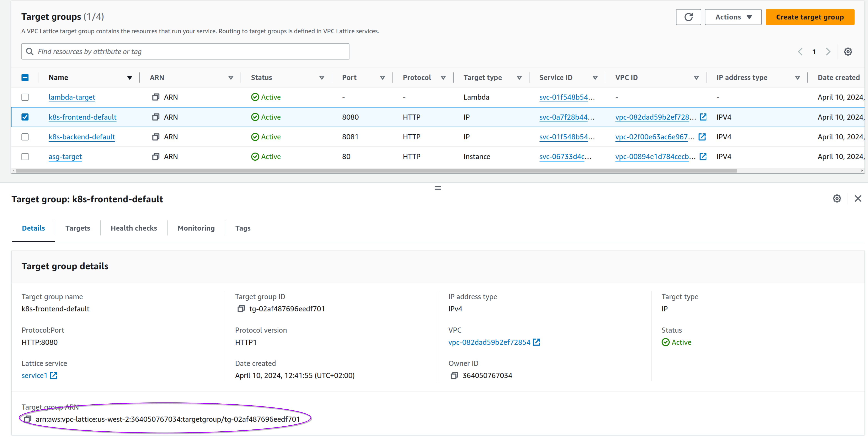Uncheck the k8s-frontend-default row checkbox
Image resolution: width=868 pixels, height=447 pixels.
pos(25,117)
